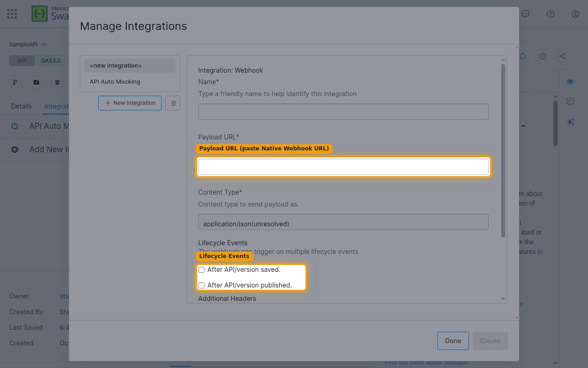This screenshot has height=368, width=588.
Task: Click the form panel scroll up arrow
Action: pyautogui.click(x=503, y=60)
